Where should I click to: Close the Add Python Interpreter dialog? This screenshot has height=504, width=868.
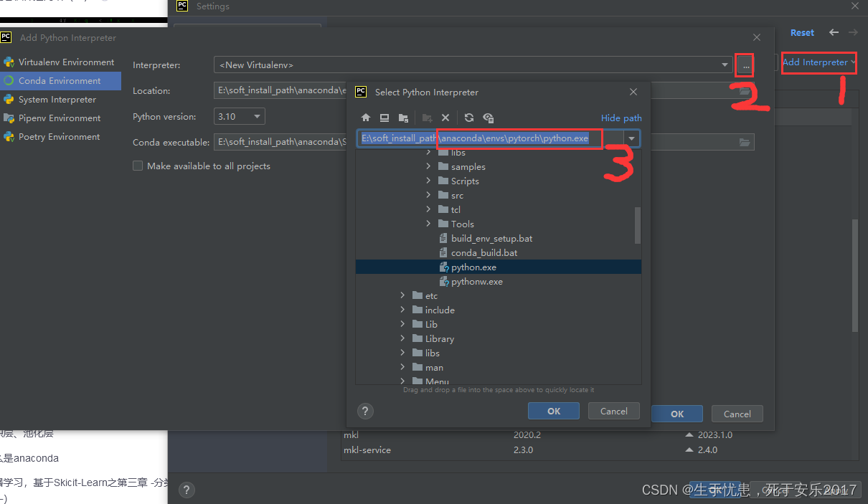(x=757, y=37)
